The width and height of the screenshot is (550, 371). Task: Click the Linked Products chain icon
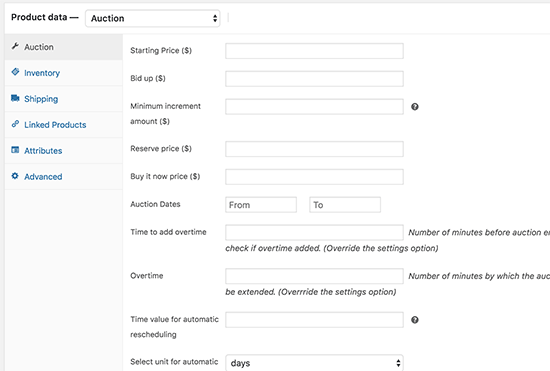15,124
